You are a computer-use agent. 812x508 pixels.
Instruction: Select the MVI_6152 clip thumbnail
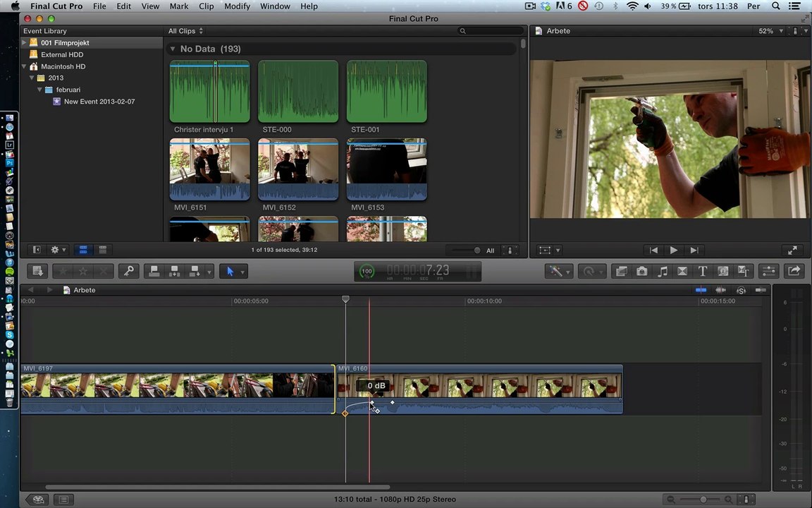[298, 169]
